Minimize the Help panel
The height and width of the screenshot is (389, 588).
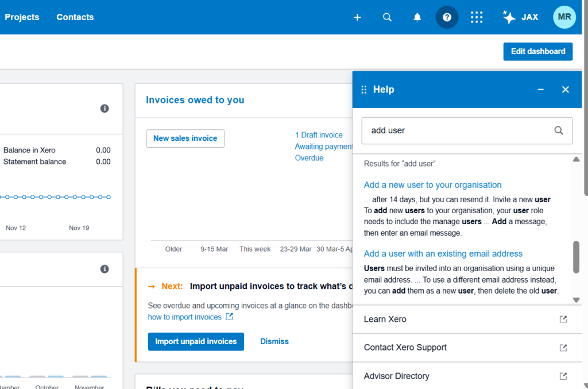click(x=540, y=90)
